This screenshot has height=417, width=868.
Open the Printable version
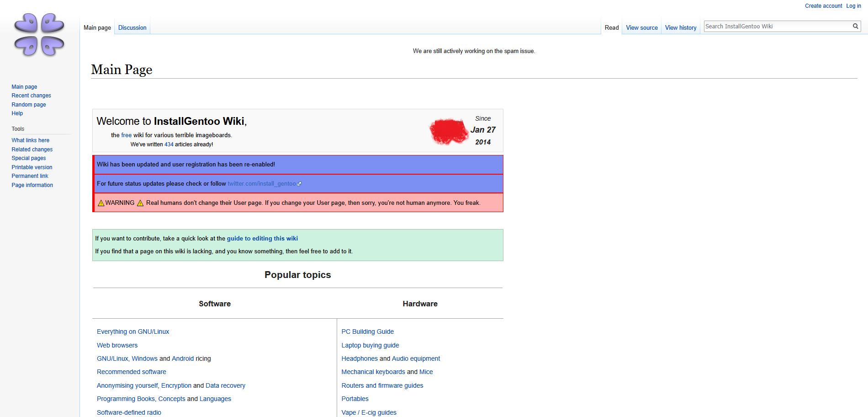[x=32, y=167]
